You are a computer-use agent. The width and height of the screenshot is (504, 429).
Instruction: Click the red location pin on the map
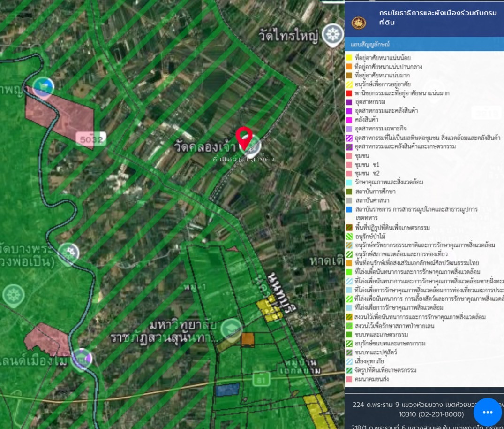[244, 138]
